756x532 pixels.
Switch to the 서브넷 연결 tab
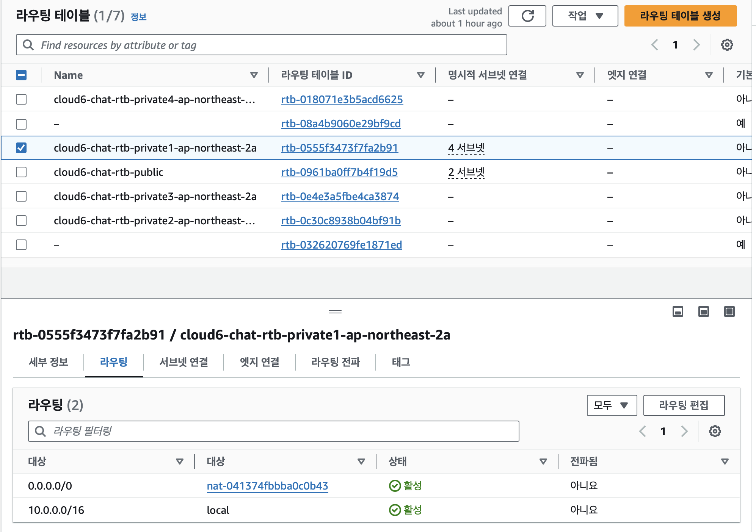[x=184, y=362]
